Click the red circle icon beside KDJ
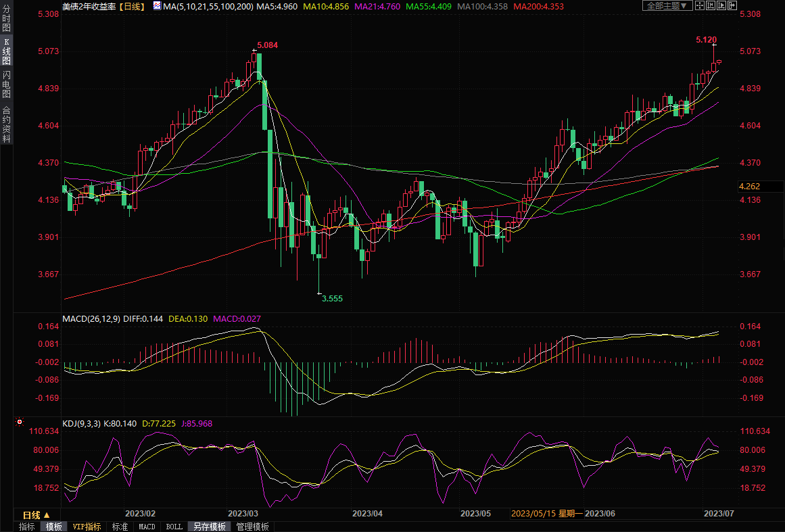 20,422
